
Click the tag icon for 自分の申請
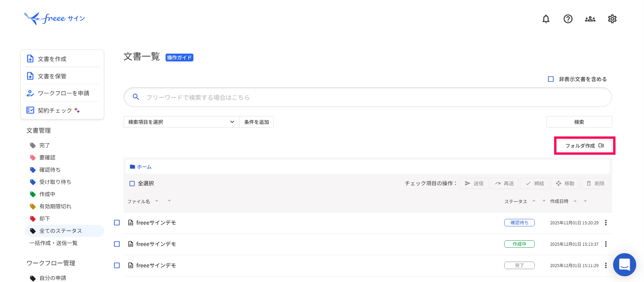tap(33, 278)
